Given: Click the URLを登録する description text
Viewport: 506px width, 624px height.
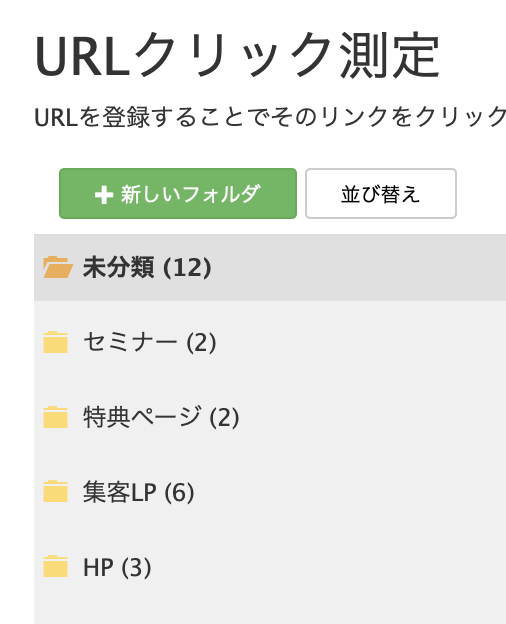Looking at the screenshot, I should pyautogui.click(x=270, y=117).
